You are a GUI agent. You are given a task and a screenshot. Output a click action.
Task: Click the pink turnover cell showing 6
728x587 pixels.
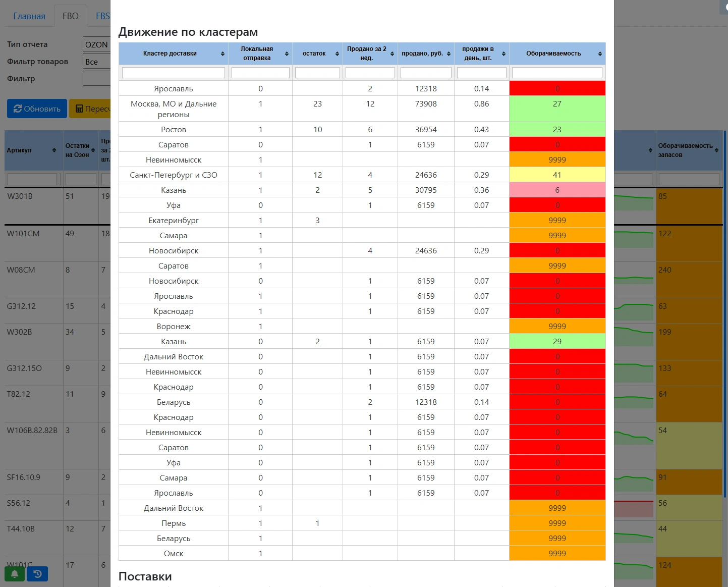pyautogui.click(x=557, y=190)
